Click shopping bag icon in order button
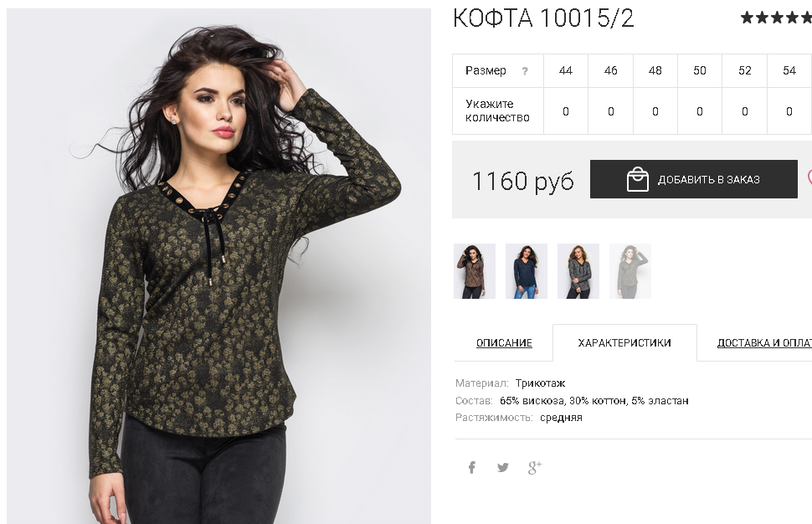The height and width of the screenshot is (524, 812). pyautogui.click(x=638, y=180)
